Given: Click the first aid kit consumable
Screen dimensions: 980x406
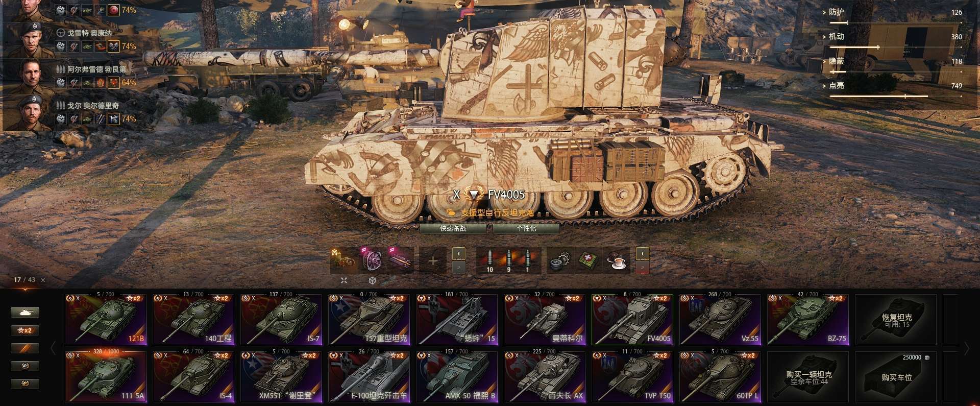Looking at the screenshot, I should [589, 261].
